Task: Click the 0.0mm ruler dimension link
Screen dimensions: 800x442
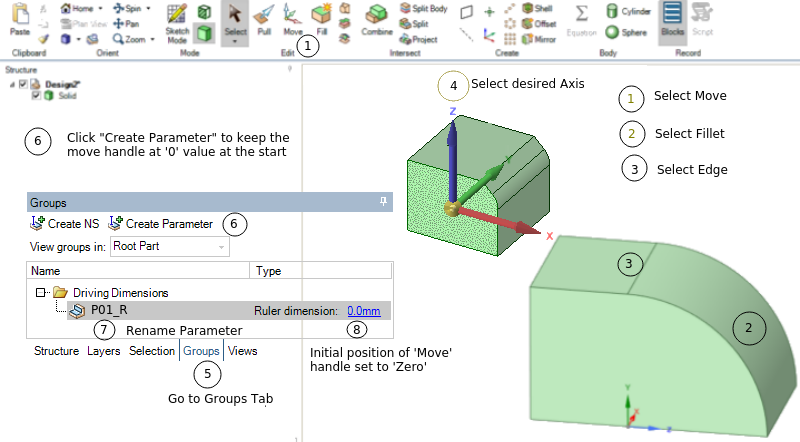Action: [364, 311]
